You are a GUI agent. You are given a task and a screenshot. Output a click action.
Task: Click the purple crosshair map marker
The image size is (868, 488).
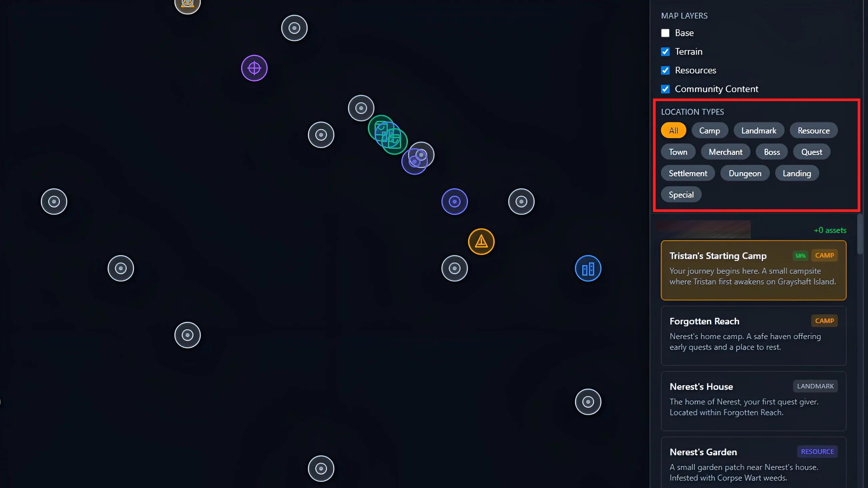pyautogui.click(x=254, y=68)
